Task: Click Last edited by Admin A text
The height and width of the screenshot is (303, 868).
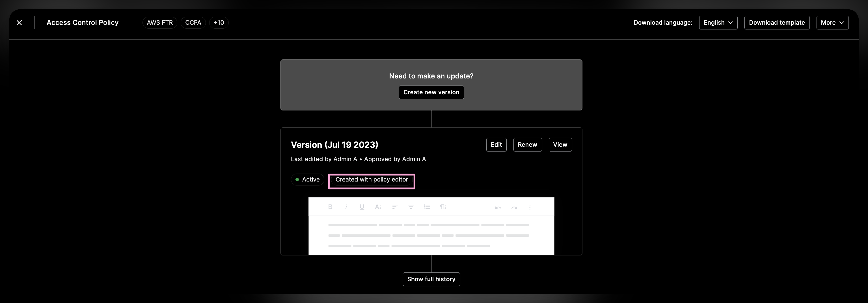Action: pyautogui.click(x=324, y=159)
